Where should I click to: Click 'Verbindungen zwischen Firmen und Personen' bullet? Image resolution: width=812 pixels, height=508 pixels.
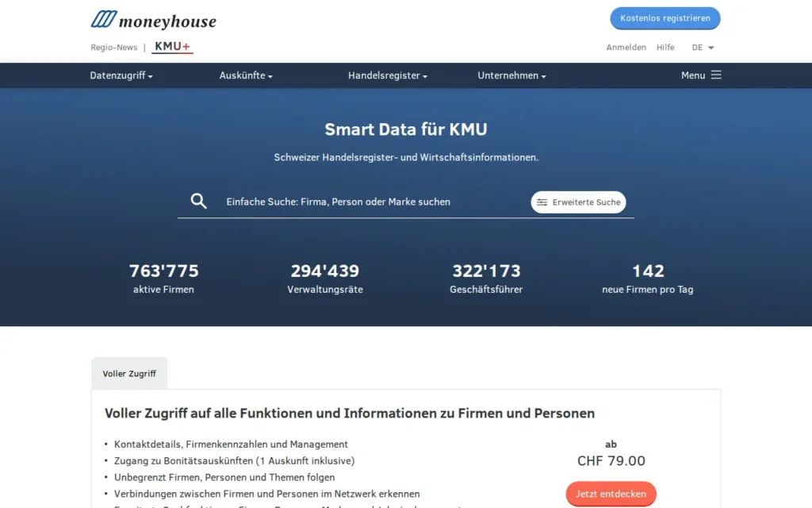[x=266, y=494]
